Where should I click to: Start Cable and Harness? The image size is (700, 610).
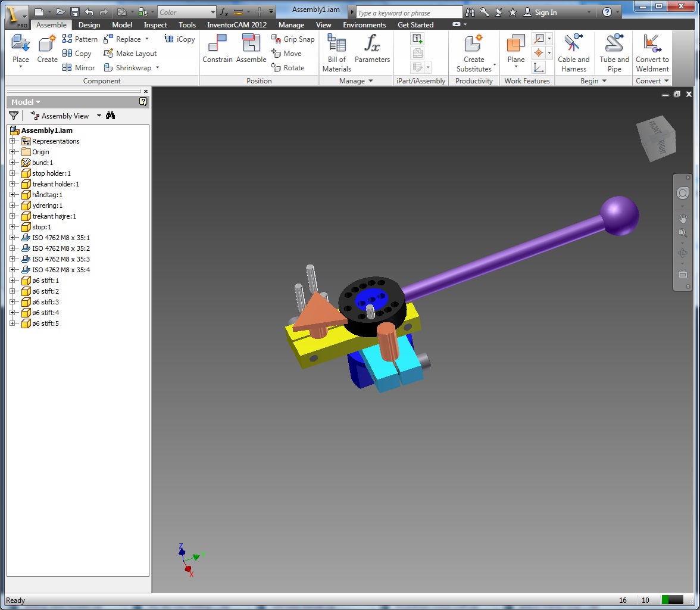tap(573, 53)
